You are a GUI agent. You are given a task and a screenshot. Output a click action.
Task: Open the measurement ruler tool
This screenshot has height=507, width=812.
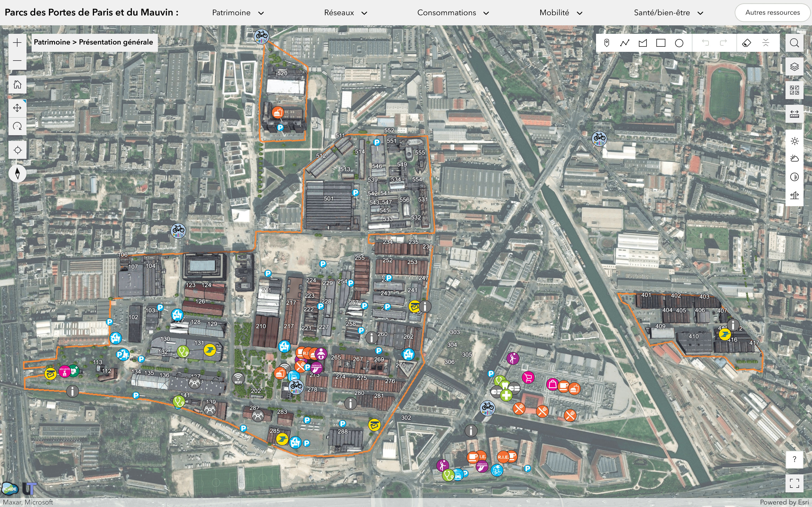point(794,114)
